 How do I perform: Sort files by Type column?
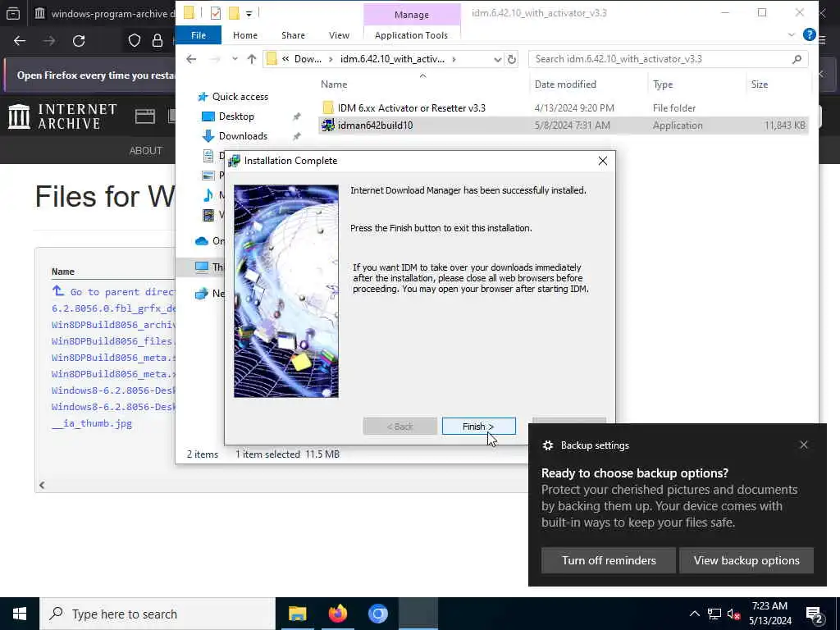pos(663,84)
